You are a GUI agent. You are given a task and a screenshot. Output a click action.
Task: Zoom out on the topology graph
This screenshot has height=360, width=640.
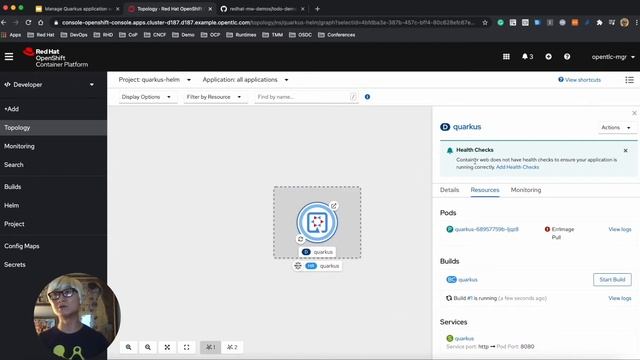(x=148, y=347)
